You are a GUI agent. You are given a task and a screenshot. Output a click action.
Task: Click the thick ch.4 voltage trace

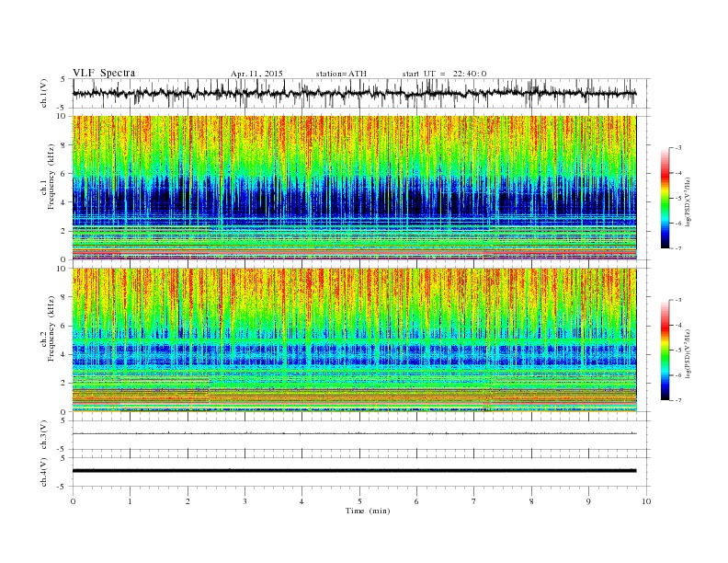[354, 471]
